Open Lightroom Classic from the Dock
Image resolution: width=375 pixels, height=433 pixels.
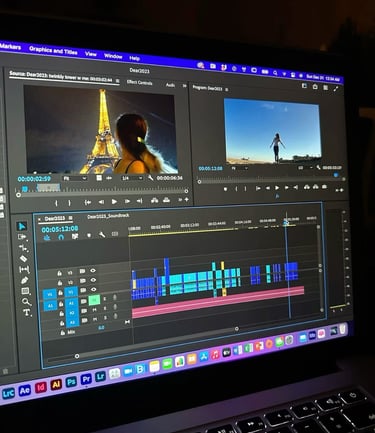tap(8, 393)
